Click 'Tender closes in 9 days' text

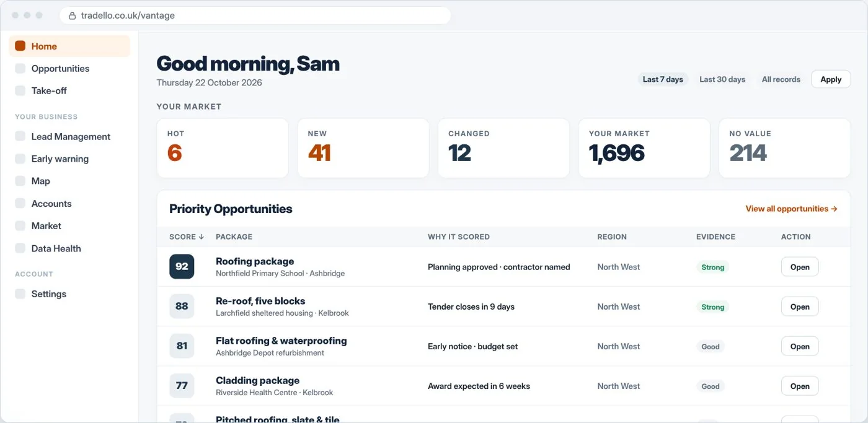[x=471, y=307]
